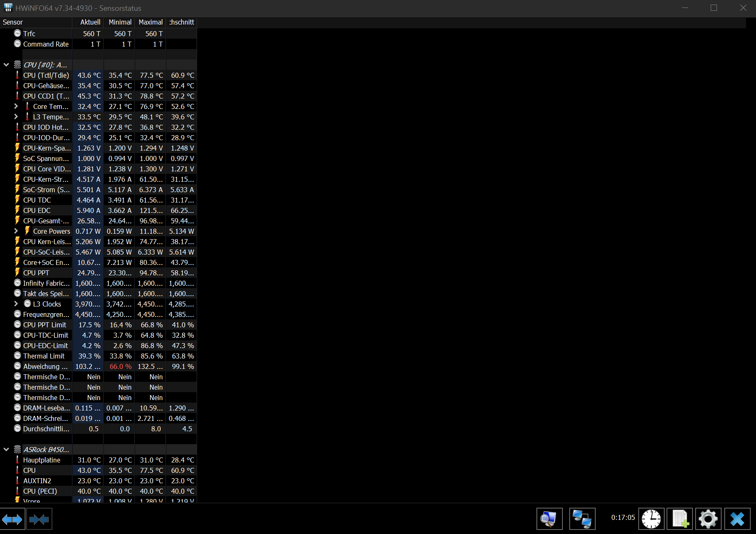This screenshot has width=756, height=534.
Task: Collapse the ASRock B450 sensor group
Action: 6,450
